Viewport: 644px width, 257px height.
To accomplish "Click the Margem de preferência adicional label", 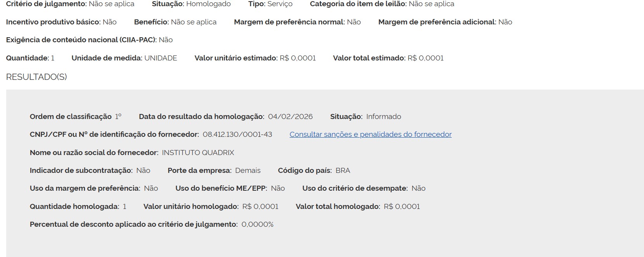I will coord(437,22).
